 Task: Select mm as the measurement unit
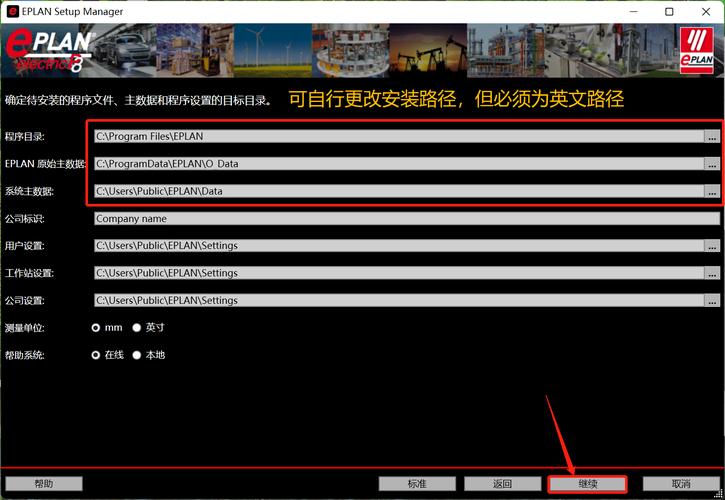click(x=96, y=327)
